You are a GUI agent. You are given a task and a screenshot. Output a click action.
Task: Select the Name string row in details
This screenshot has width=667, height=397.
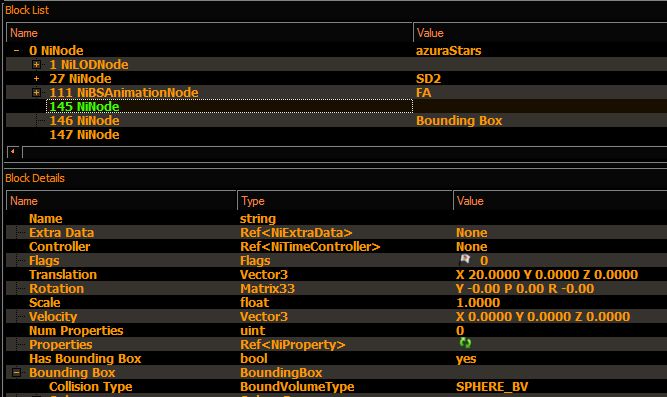pyautogui.click(x=46, y=219)
